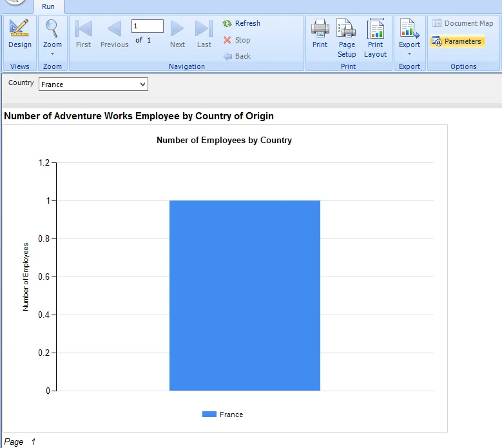Refresh the report
The width and height of the screenshot is (502, 448).
click(242, 23)
